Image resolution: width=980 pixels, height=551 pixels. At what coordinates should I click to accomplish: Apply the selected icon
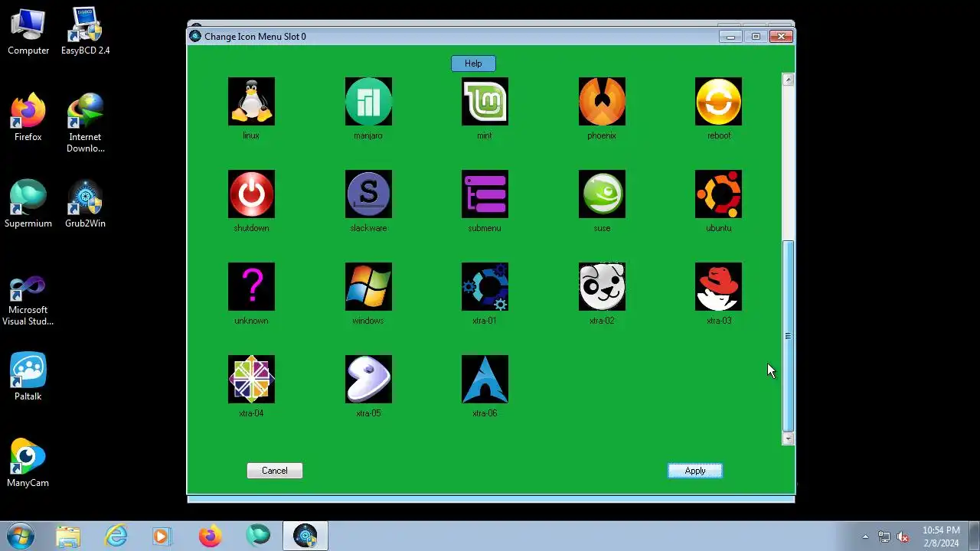click(695, 471)
